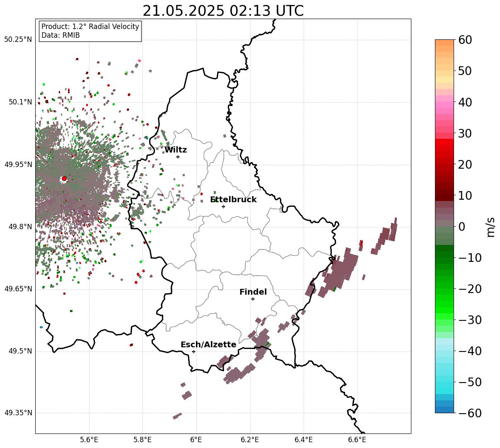The width and height of the screenshot is (500, 448).
Task: Click the 49.95°N latitude label
Action: coord(18,165)
